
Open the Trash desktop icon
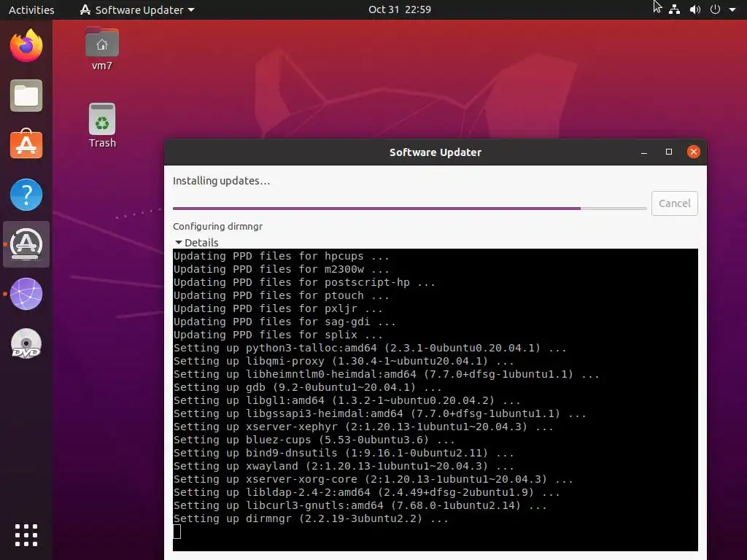[102, 125]
